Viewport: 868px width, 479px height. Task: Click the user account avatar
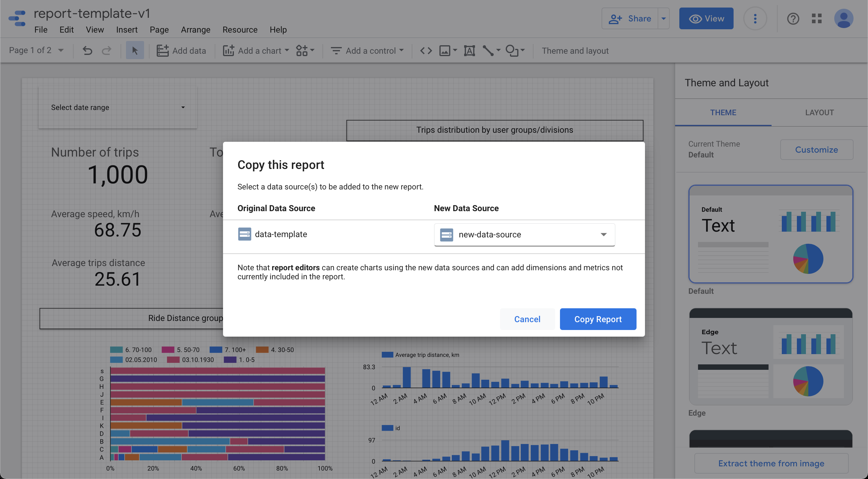(843, 19)
